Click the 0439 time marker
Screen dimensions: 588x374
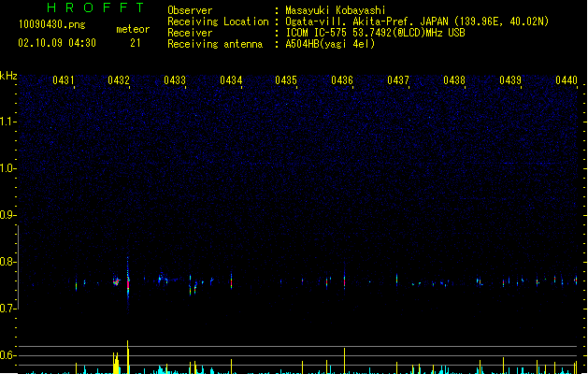[510, 80]
